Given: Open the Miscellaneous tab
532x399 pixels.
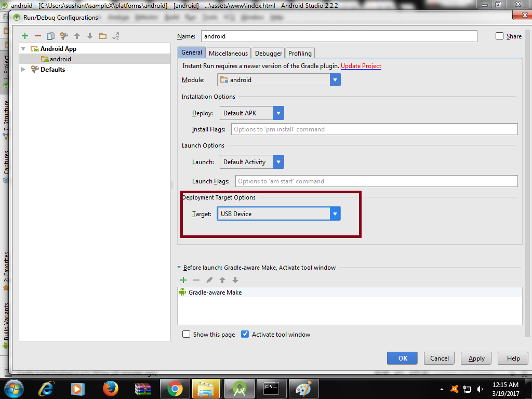Looking at the screenshot, I should click(228, 52).
